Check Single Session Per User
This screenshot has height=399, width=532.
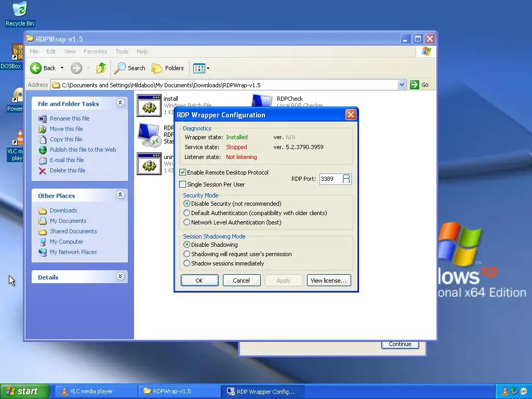(x=182, y=184)
